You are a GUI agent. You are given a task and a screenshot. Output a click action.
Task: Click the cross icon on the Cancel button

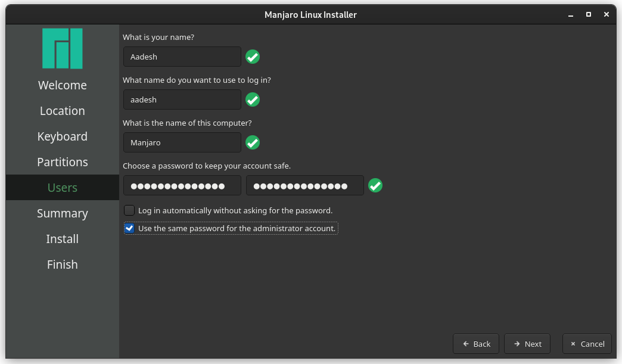point(574,344)
